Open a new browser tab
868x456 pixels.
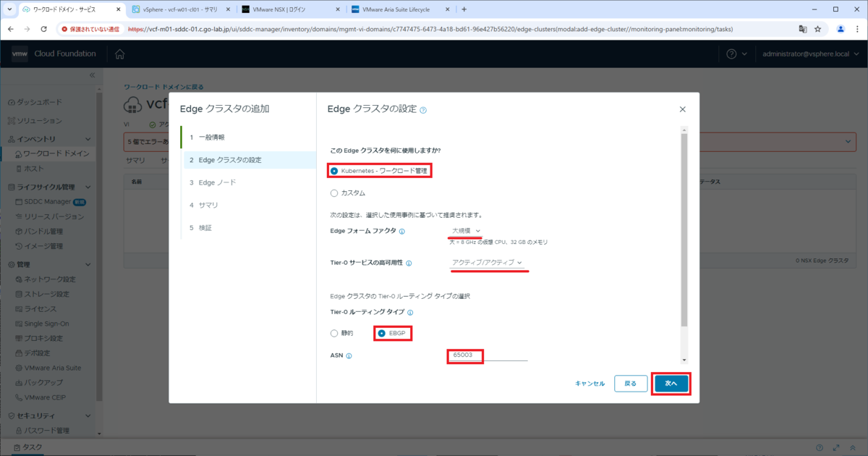pos(464,9)
